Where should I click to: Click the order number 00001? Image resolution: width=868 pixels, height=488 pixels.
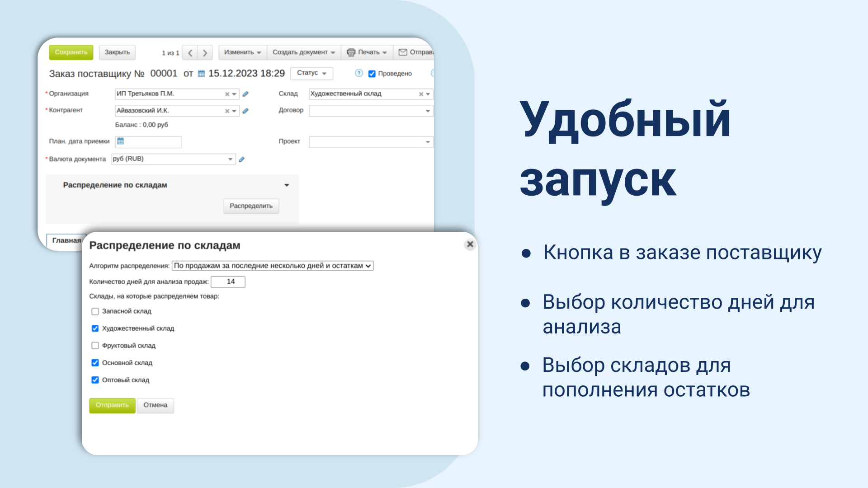pyautogui.click(x=164, y=73)
